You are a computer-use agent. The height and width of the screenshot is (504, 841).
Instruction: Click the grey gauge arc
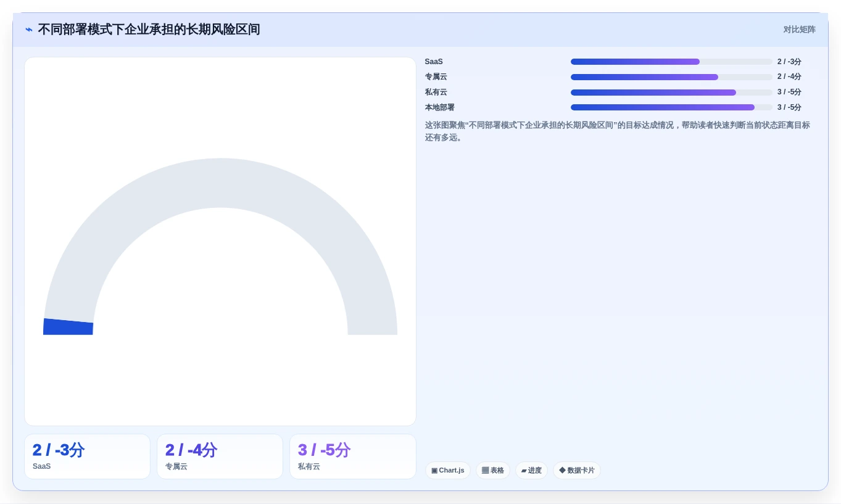220,183
